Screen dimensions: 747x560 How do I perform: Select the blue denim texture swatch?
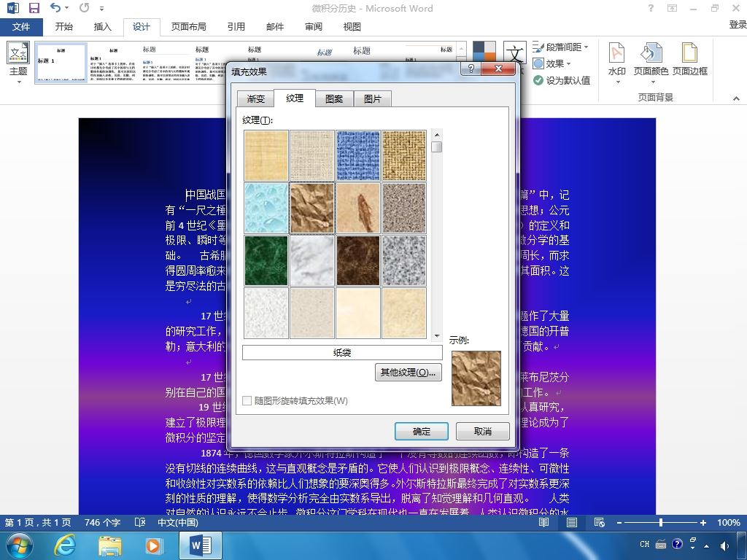click(357, 156)
